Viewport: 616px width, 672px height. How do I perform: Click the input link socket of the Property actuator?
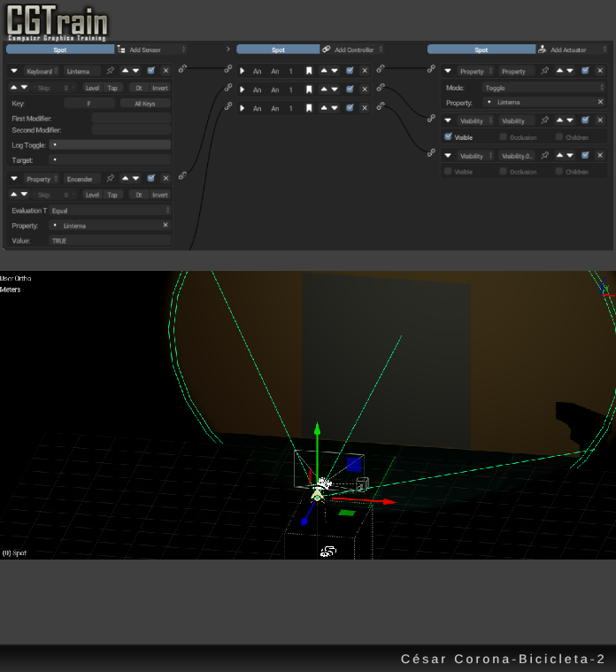pos(432,69)
